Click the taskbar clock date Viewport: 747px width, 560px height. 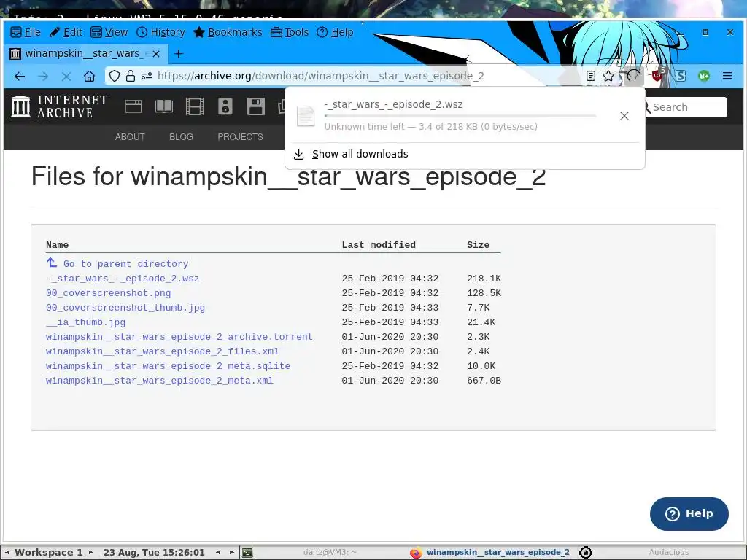pyautogui.click(x=154, y=553)
